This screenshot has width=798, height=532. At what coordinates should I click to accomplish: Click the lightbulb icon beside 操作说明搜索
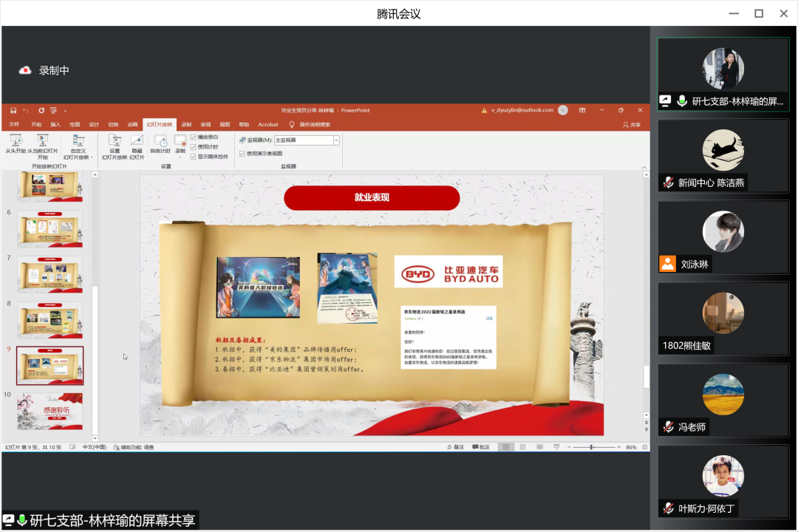292,125
